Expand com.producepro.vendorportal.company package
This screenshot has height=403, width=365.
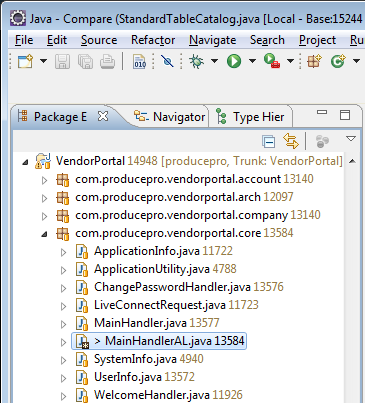44,217
